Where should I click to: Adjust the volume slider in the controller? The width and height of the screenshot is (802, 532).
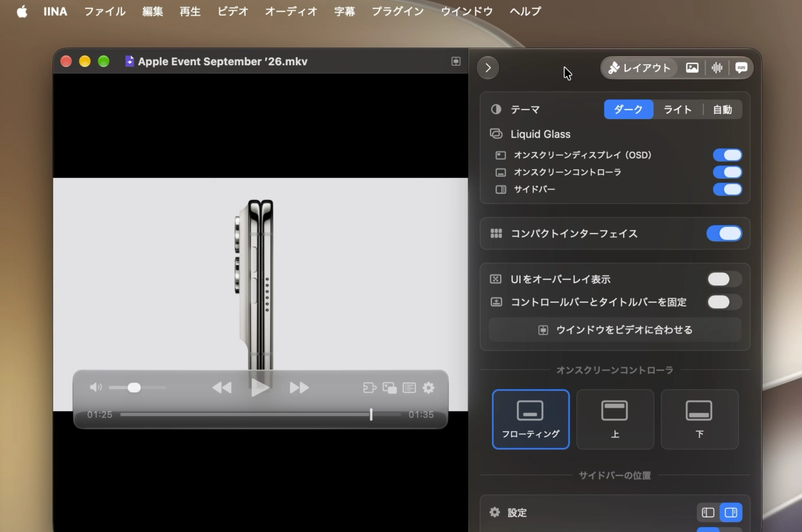pos(137,388)
